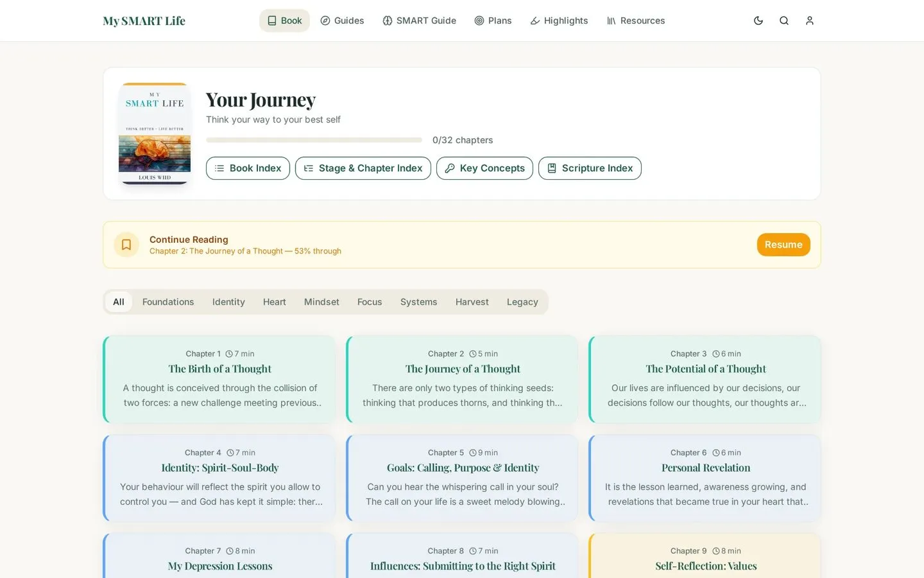Toggle dark mode moon icon
Image resolution: width=924 pixels, height=578 pixels.
click(x=758, y=21)
